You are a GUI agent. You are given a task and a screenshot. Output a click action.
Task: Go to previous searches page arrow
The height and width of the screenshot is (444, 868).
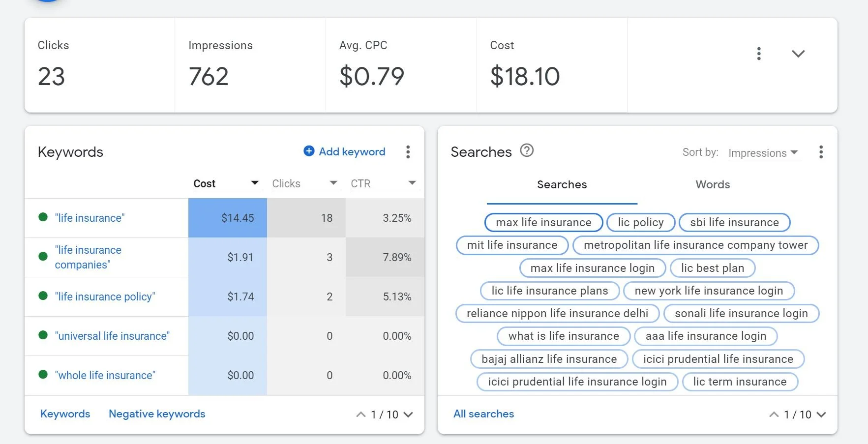click(x=774, y=414)
